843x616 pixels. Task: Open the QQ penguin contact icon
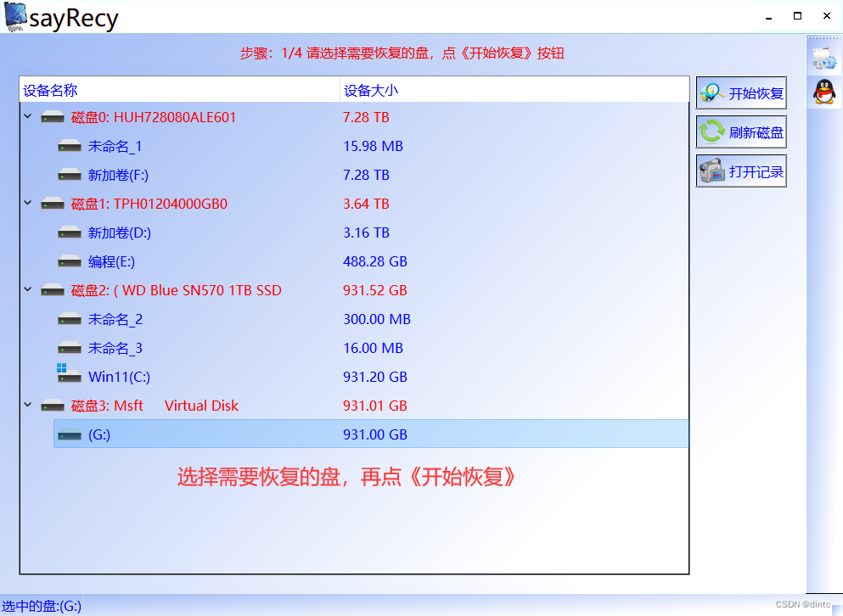tap(824, 92)
